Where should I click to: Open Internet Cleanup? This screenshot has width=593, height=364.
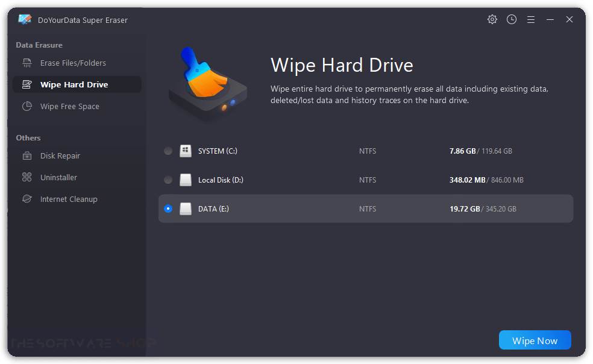coord(77,199)
